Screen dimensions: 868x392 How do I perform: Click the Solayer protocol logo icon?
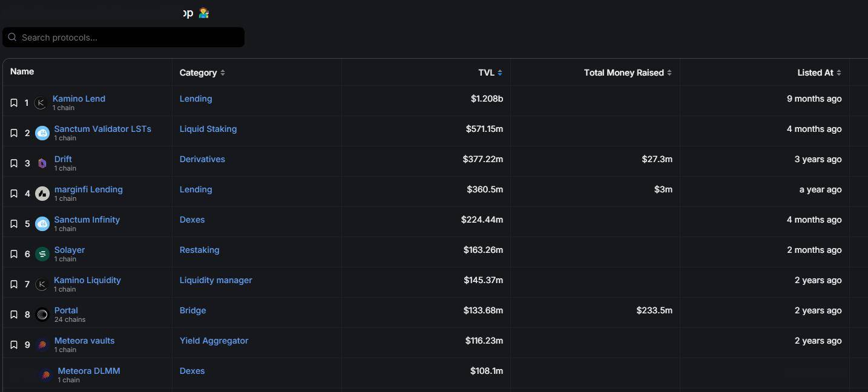coord(42,254)
